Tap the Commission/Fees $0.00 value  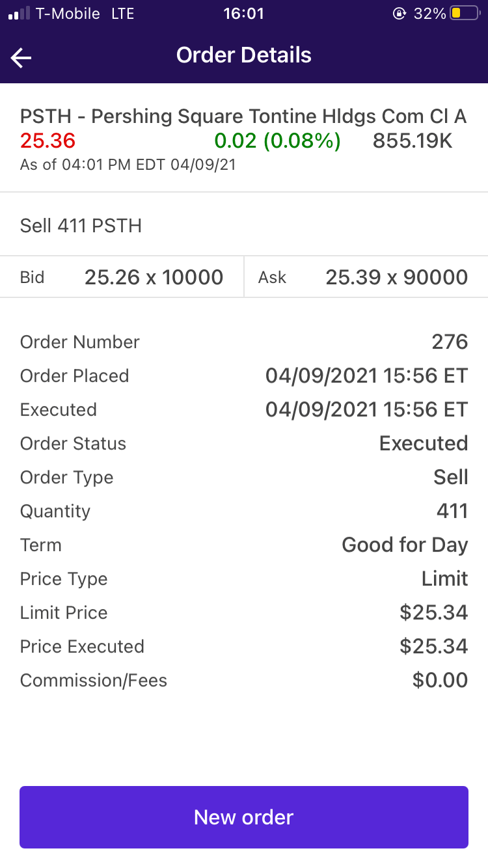point(440,681)
